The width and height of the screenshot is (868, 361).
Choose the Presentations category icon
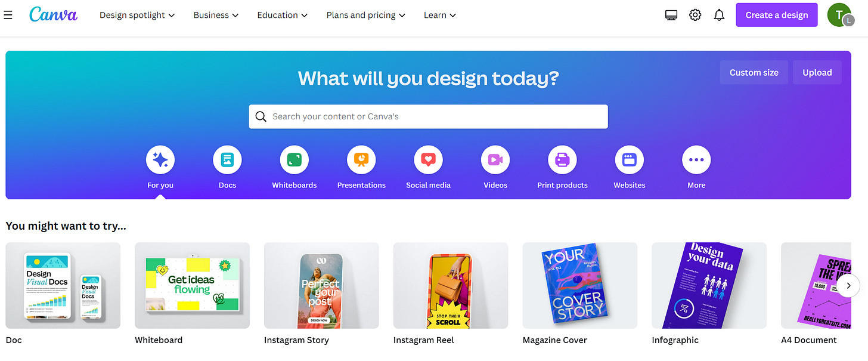[x=361, y=160]
